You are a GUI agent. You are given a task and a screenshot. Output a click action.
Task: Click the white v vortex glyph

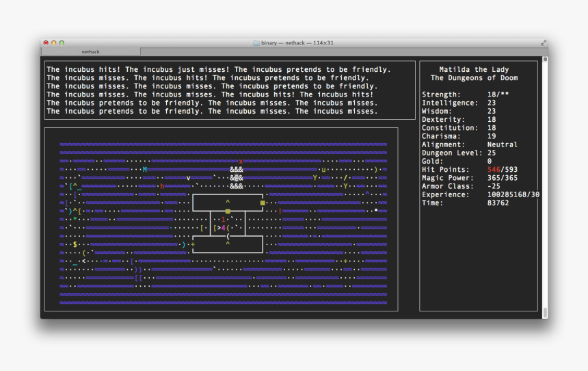click(188, 179)
